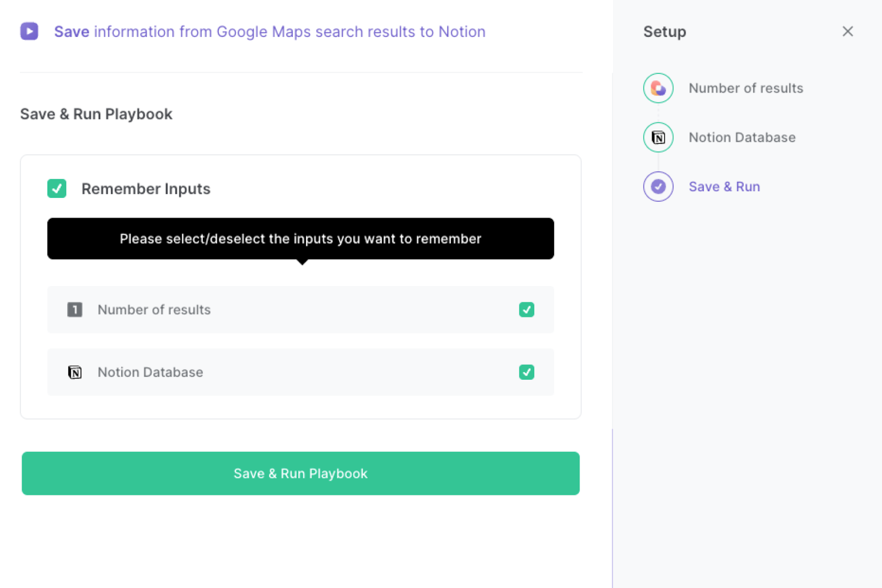The height and width of the screenshot is (588, 882).
Task: Go to Save & Run step label in Setup
Action: pos(724,187)
